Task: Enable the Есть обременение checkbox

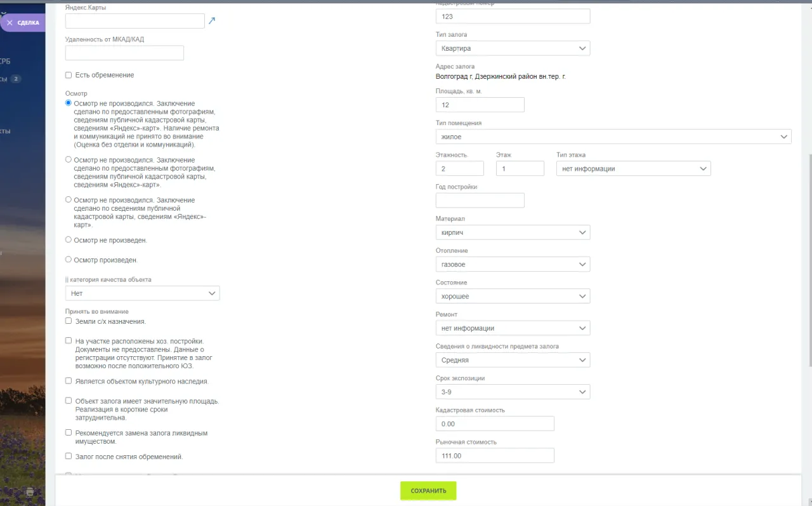Action: [x=69, y=75]
